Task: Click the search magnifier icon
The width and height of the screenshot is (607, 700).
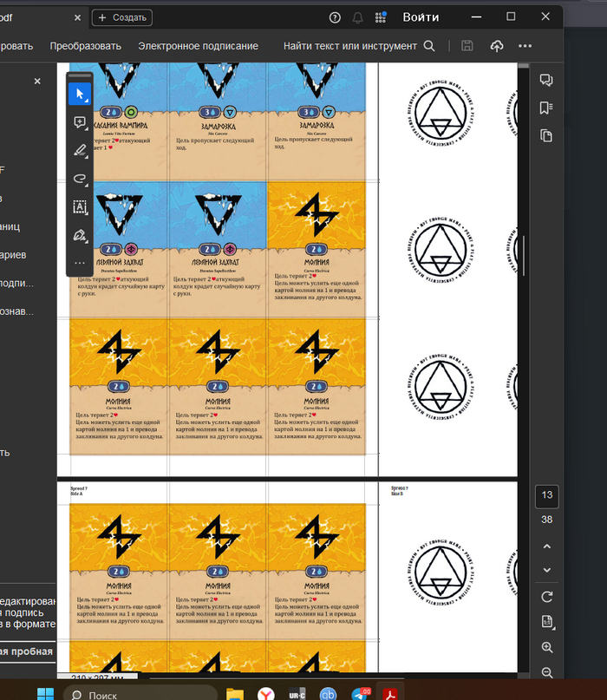Action: 429,45
